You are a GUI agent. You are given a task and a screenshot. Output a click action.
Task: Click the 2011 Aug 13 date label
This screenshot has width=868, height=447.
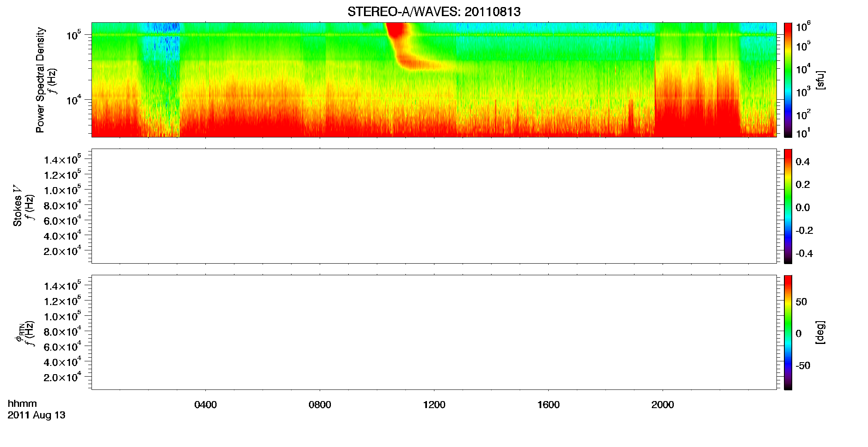pos(36,415)
